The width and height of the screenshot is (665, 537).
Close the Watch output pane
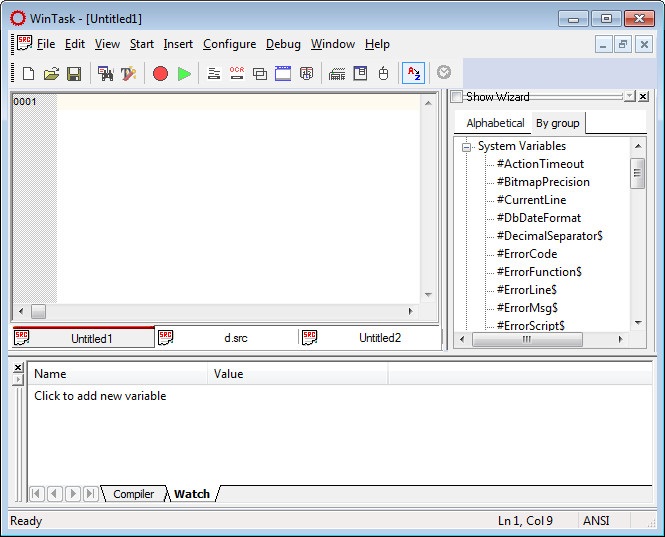point(18,367)
